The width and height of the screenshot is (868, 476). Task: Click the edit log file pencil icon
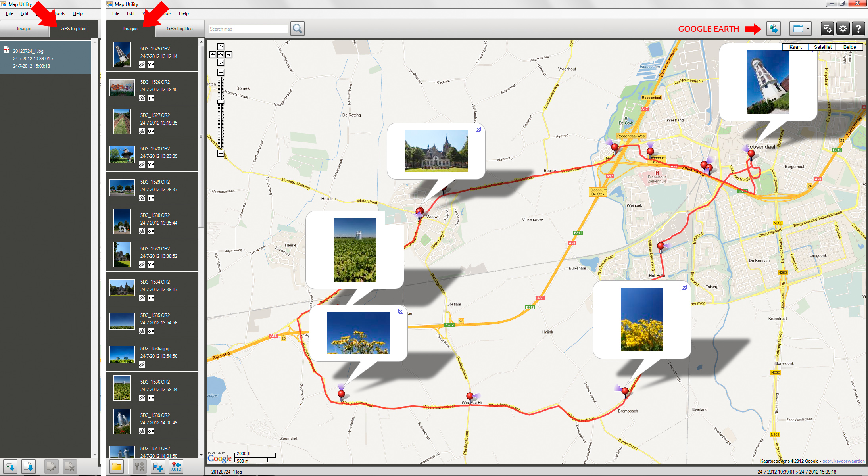[51, 466]
